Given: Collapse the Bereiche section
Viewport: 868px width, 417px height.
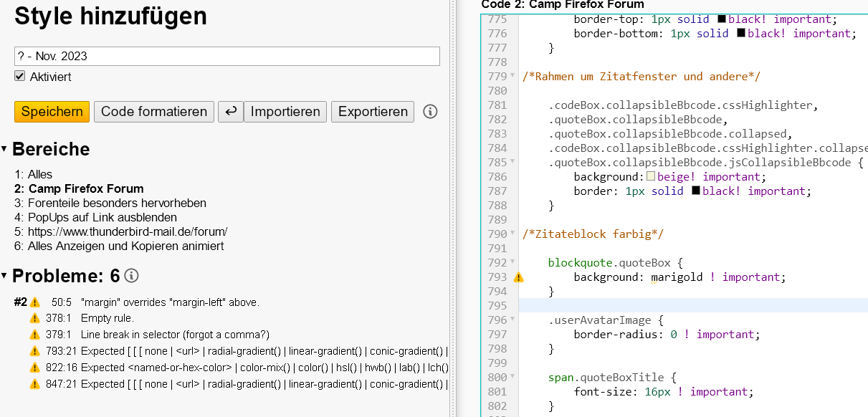Looking at the screenshot, I should point(4,149).
